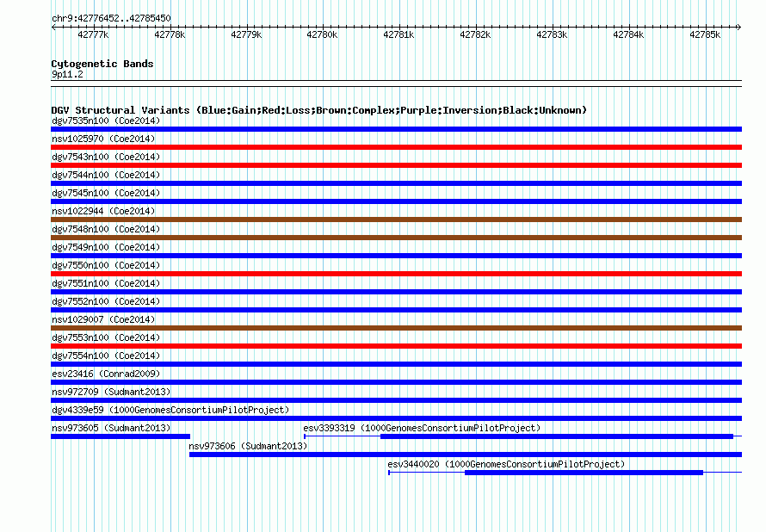Select the 9p11.2 cytogenetic band label
The width and height of the screenshot is (766, 532).
click(x=67, y=74)
